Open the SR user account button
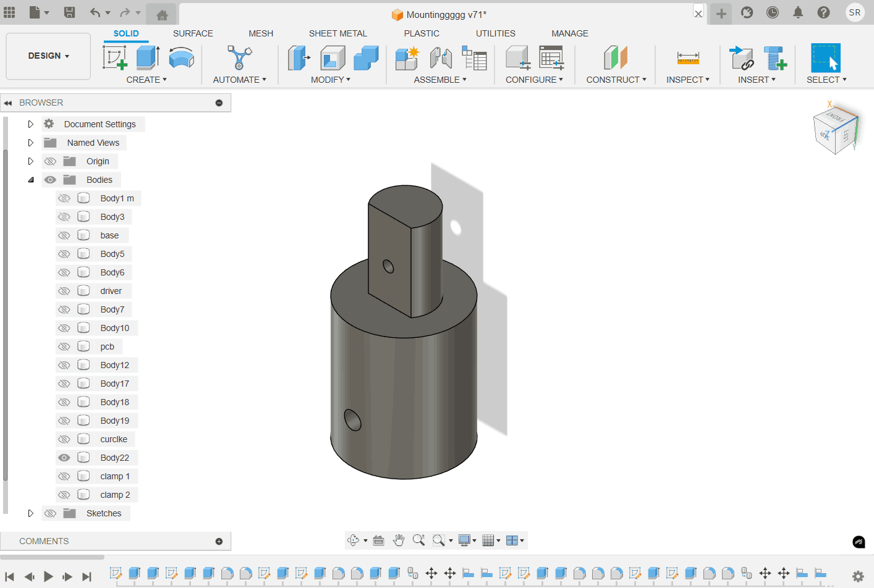This screenshot has width=874, height=588. 855,12
